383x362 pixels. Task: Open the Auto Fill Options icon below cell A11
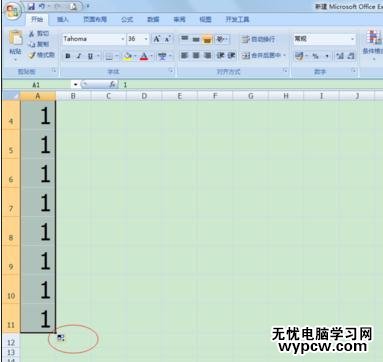[60, 338]
